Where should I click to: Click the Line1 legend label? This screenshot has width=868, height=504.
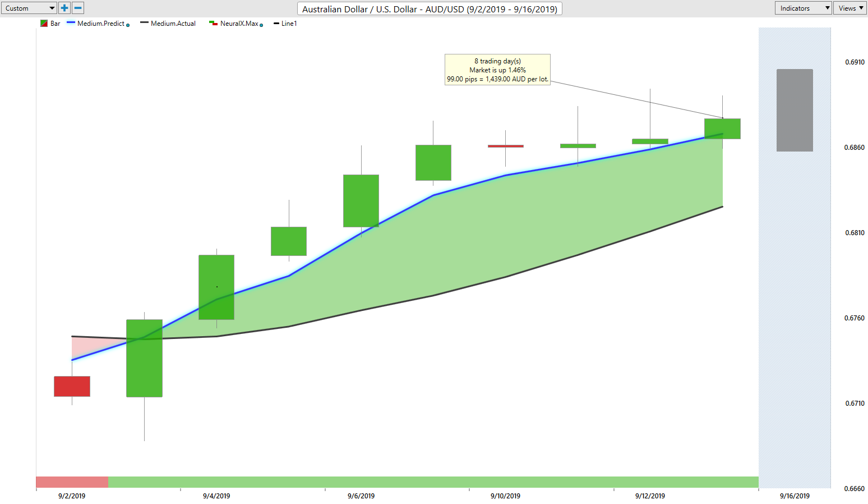[x=289, y=24]
